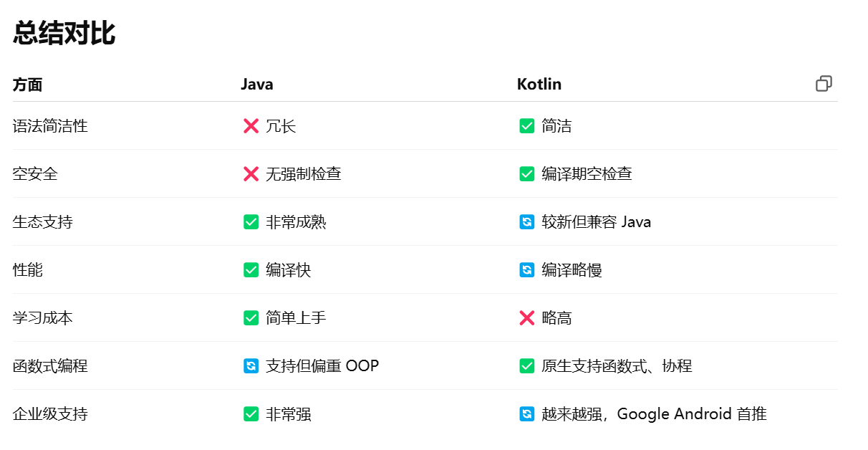Viewport: 868px width, 450px height.
Task: Click the green check beside 简洁
Action: [x=526, y=126]
